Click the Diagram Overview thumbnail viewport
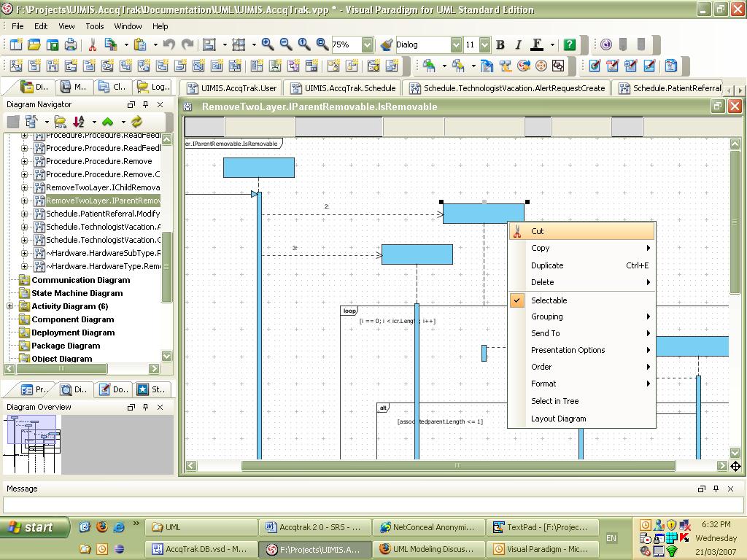747x560 pixels. [31, 430]
